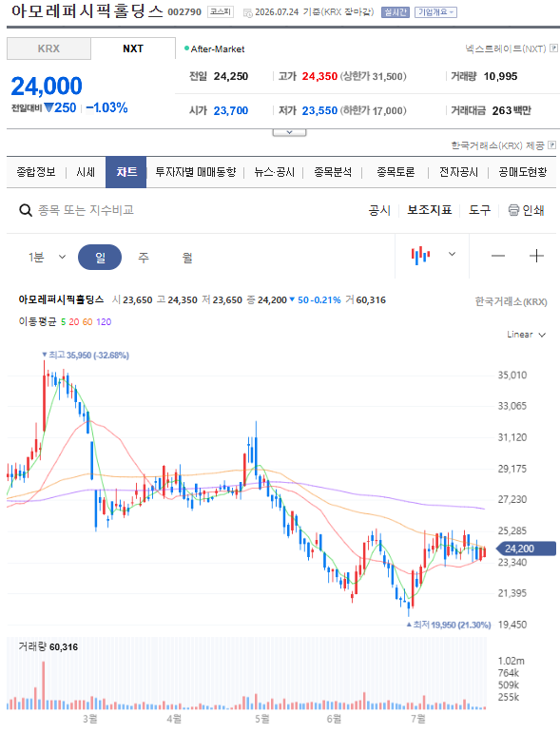Click the 거래대금 263 백만 value
The width and height of the screenshot is (560, 732).
512,110
